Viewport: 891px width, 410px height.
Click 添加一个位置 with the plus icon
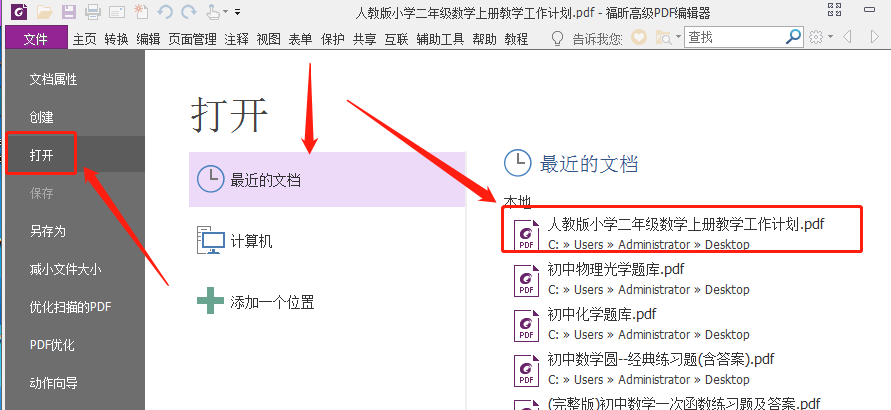(x=327, y=302)
